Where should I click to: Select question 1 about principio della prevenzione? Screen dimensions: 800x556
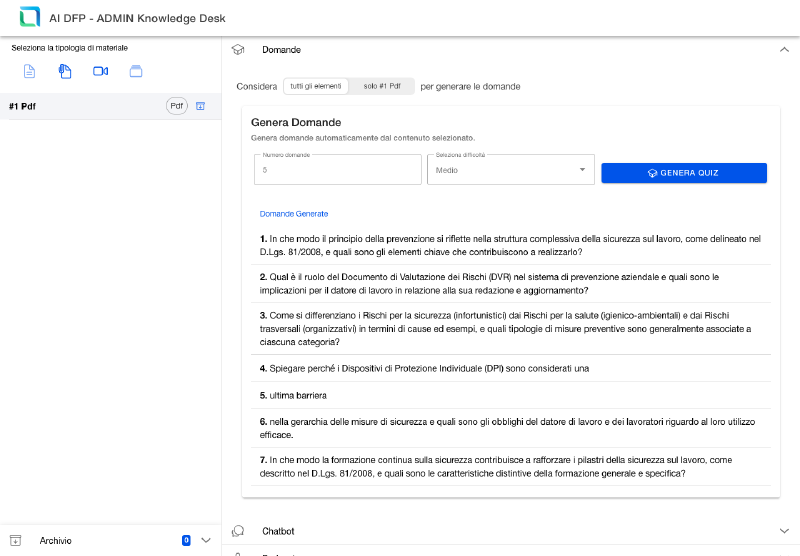pos(511,245)
